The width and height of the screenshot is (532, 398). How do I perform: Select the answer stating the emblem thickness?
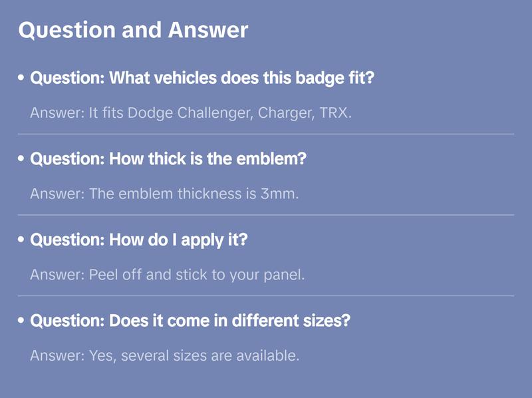pos(165,194)
